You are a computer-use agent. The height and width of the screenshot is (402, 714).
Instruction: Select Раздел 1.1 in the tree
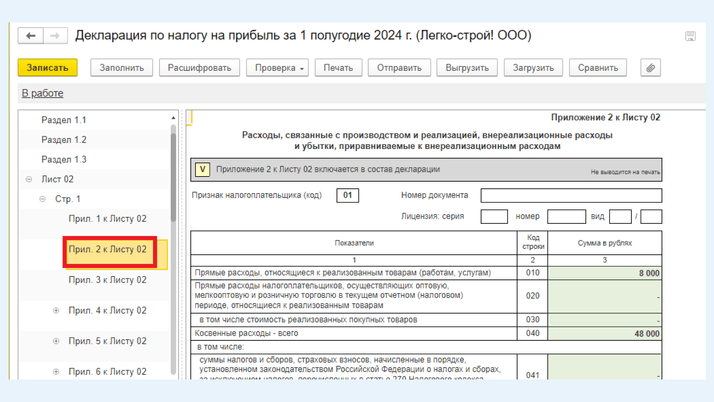[x=64, y=120]
